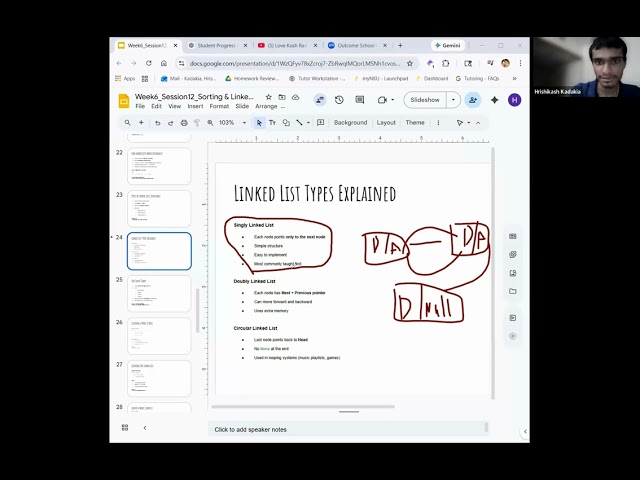Click the speaker notes field
Viewport: 640px width, 480px height.
point(348,429)
